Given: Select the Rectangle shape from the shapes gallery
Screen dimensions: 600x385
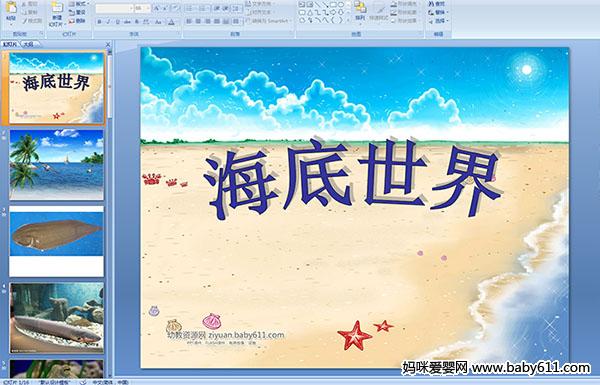Looking at the screenshot, I should (x=333, y=5).
